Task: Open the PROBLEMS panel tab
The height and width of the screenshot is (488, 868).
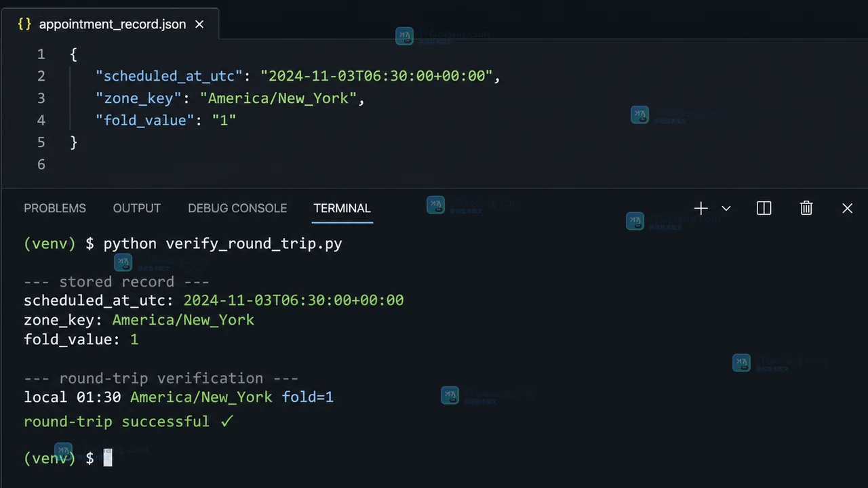Action: 55,208
